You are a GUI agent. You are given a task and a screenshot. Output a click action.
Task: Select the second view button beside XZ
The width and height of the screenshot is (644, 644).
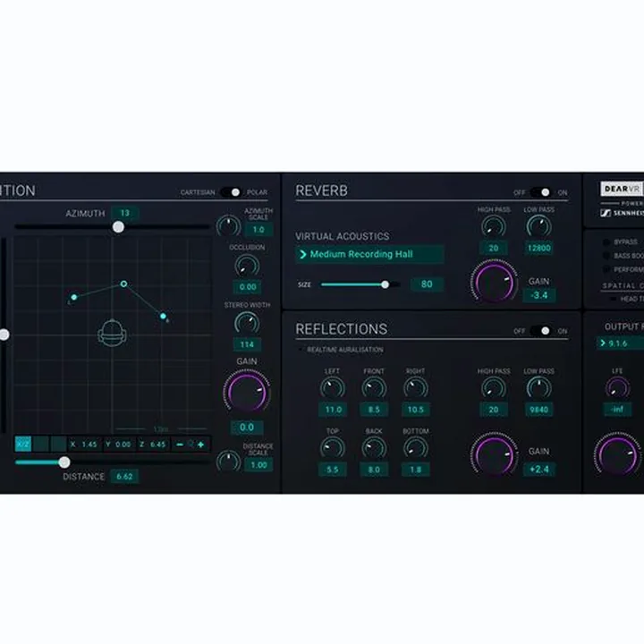point(40,444)
